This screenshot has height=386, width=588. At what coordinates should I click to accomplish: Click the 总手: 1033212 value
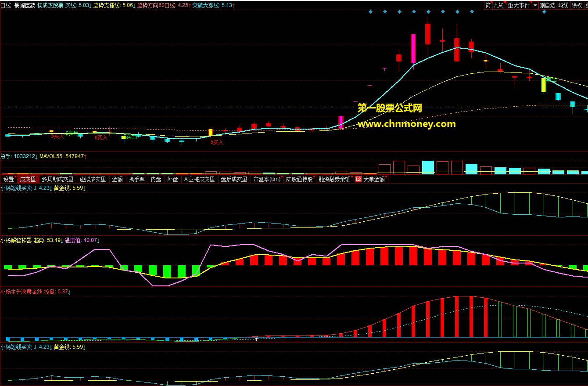[x=19, y=156]
